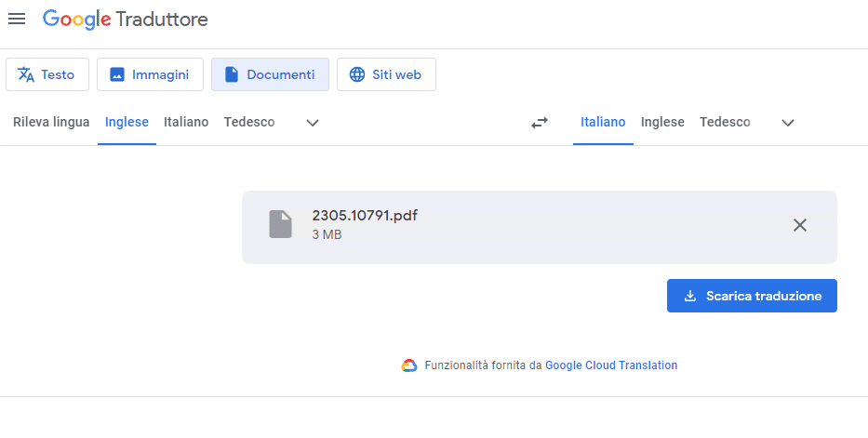Screen dimensions: 868x438
Task: Click the 2305.10791.pdf file name
Action: click(365, 216)
